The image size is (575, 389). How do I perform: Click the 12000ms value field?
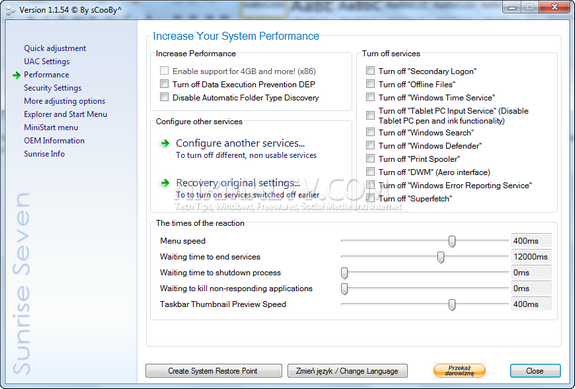pyautogui.click(x=531, y=257)
